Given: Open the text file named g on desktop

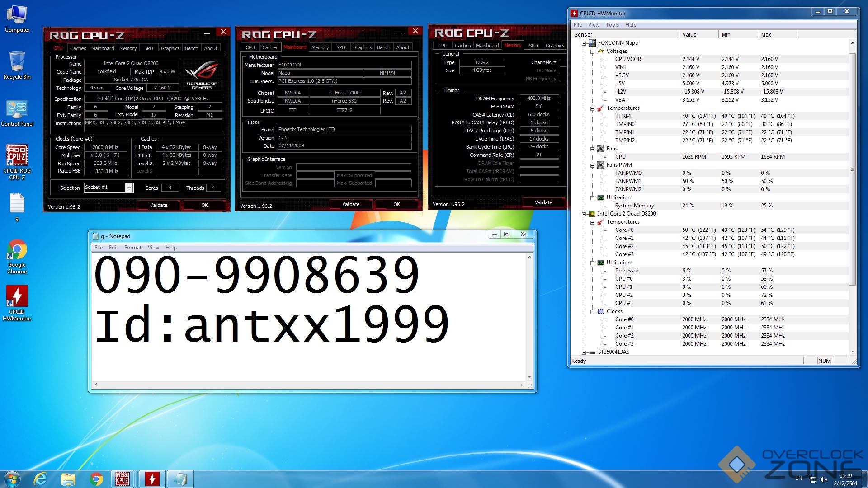Looking at the screenshot, I should pyautogui.click(x=17, y=208).
